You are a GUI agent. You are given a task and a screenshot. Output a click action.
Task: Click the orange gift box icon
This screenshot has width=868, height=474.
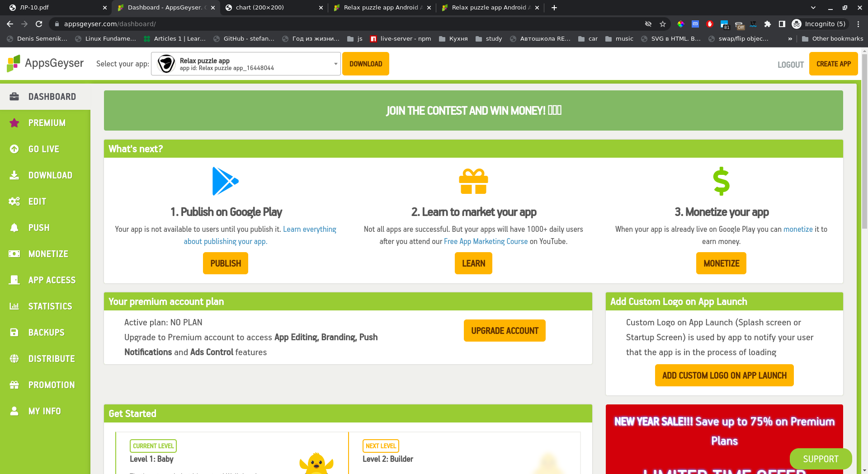[473, 181]
